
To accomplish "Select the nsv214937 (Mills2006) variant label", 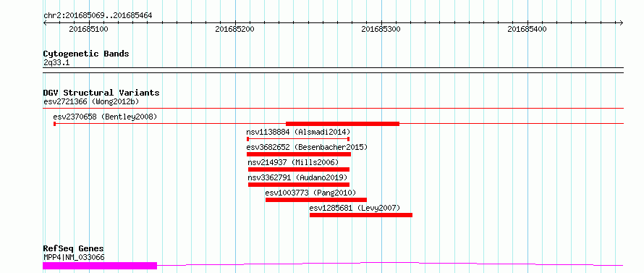I will click(x=293, y=162).
